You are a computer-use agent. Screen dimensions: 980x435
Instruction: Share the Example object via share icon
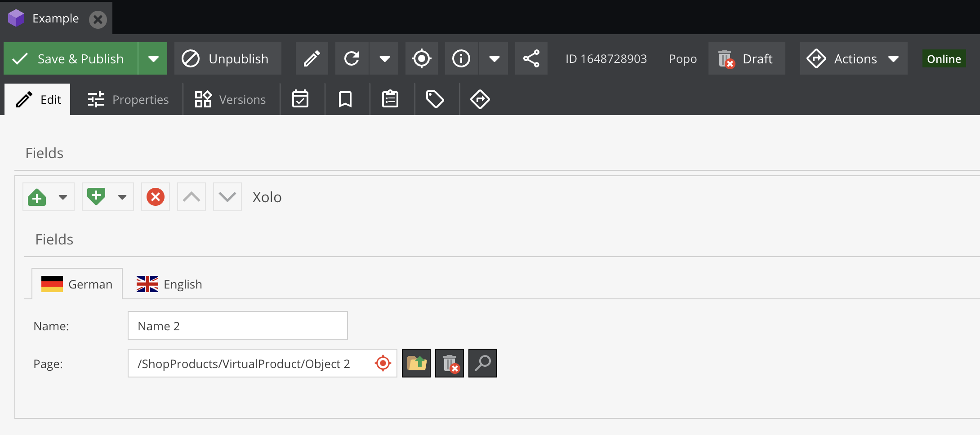[x=531, y=58]
